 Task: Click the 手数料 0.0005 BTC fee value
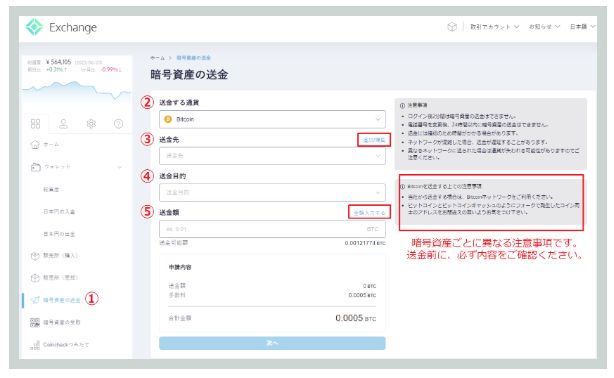coord(362,295)
